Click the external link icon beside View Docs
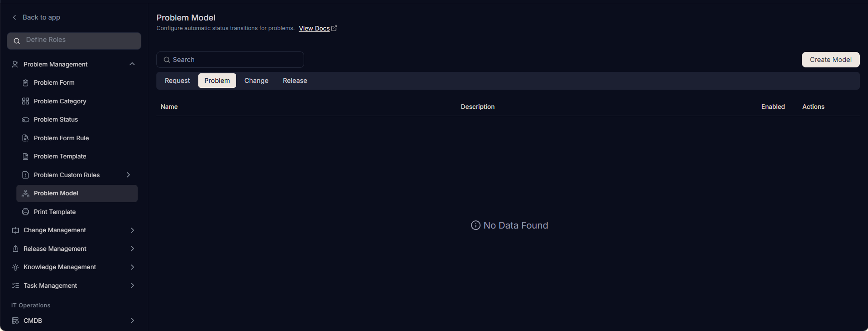This screenshot has height=331, width=868. pos(334,28)
